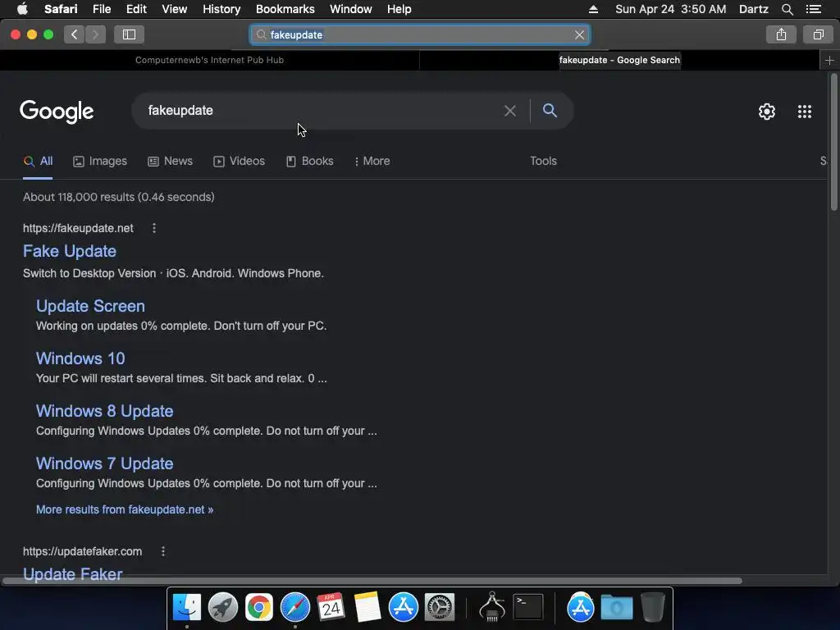Viewport: 840px width, 630px height.
Task: Toggle the Safari sidebar button
Action: [x=129, y=34]
